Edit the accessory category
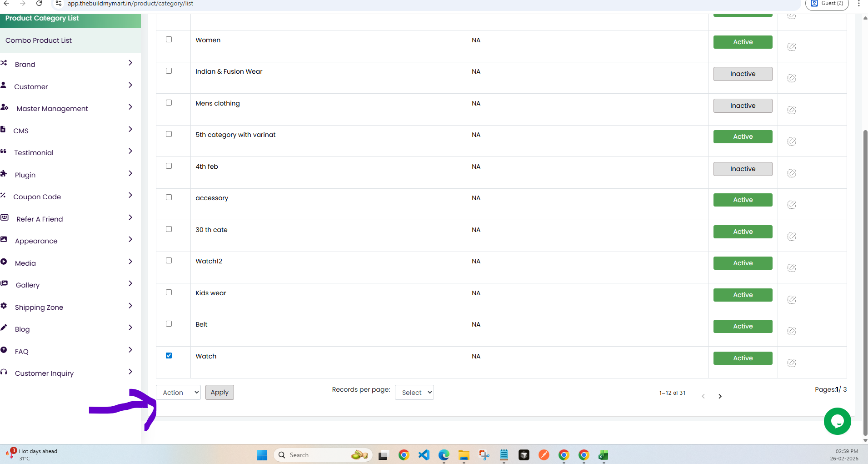This screenshot has height=464, width=868. click(791, 205)
